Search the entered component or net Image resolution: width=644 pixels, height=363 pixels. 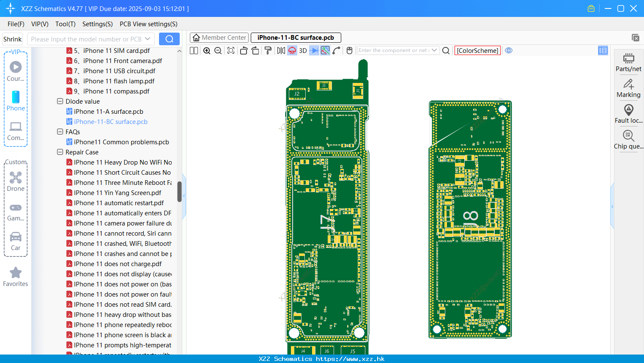click(x=446, y=50)
